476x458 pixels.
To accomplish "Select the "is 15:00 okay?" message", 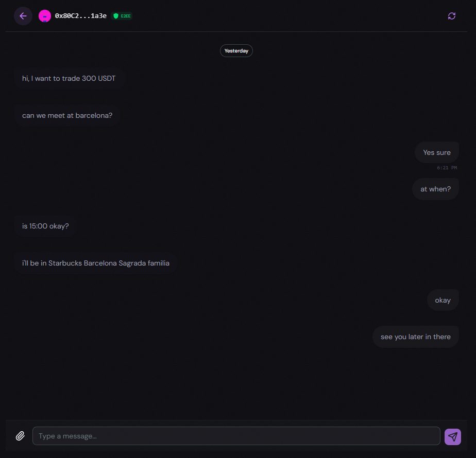I will click(x=45, y=226).
